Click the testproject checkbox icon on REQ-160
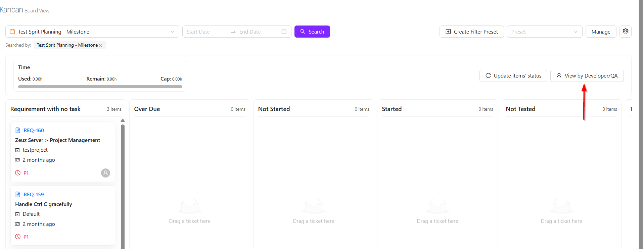644x249 pixels. coord(17,150)
